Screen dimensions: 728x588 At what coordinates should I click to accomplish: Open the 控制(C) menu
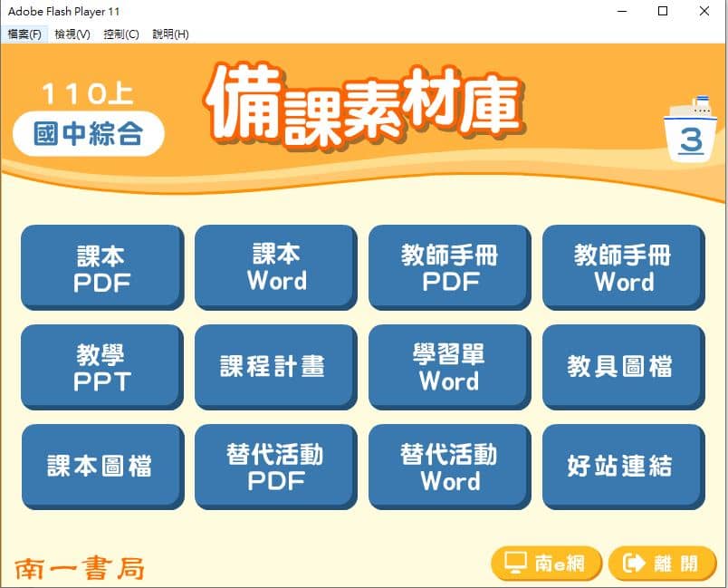(x=121, y=34)
